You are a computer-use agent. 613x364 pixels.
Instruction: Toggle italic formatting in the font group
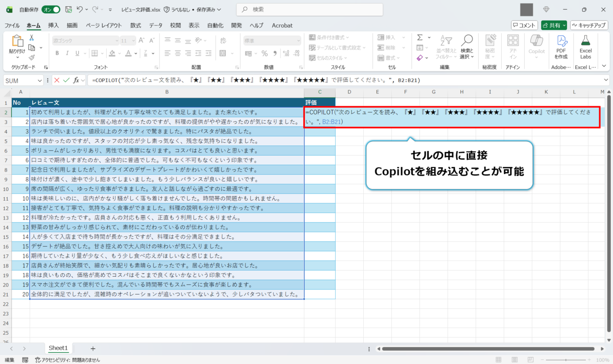(67, 53)
